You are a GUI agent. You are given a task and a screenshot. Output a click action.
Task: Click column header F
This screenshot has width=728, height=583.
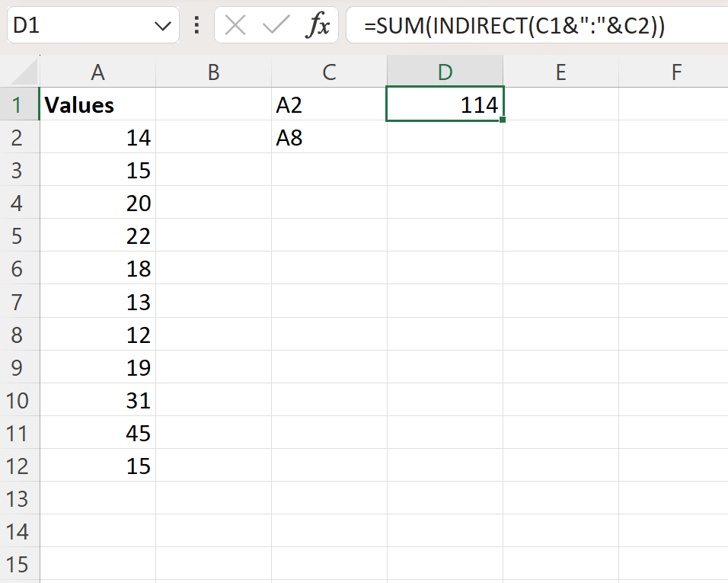(676, 71)
